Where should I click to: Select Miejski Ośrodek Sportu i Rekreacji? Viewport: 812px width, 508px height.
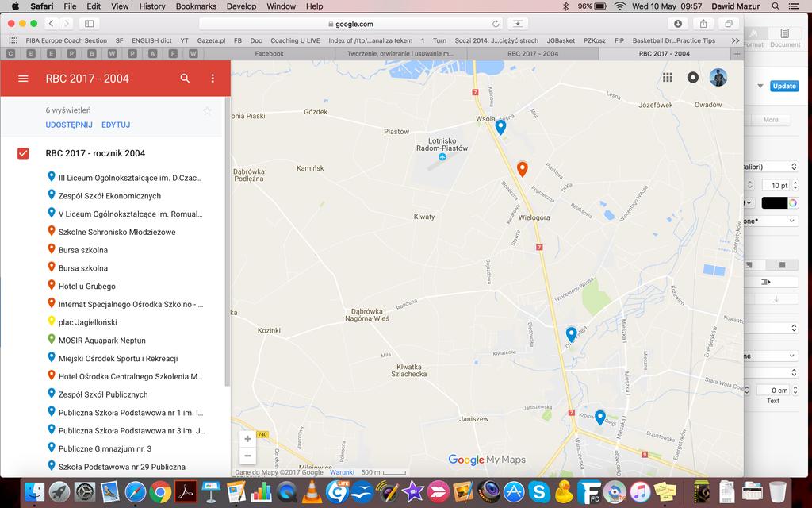118,359
